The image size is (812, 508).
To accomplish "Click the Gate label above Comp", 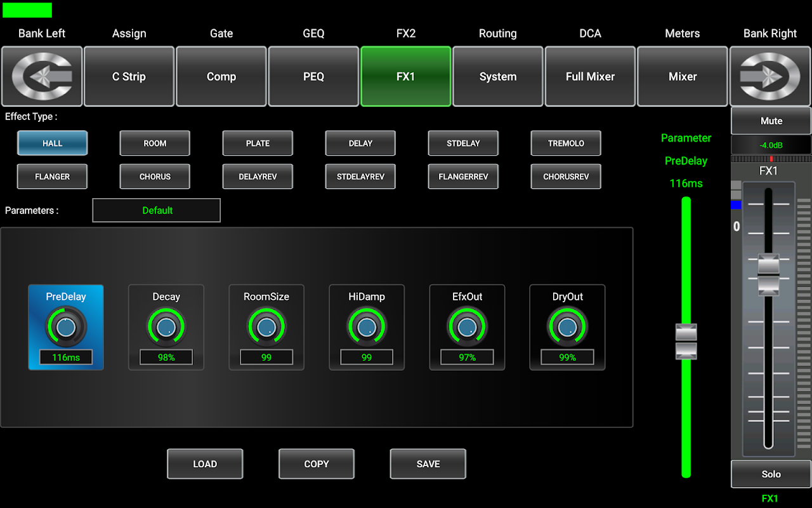I will tap(221, 34).
